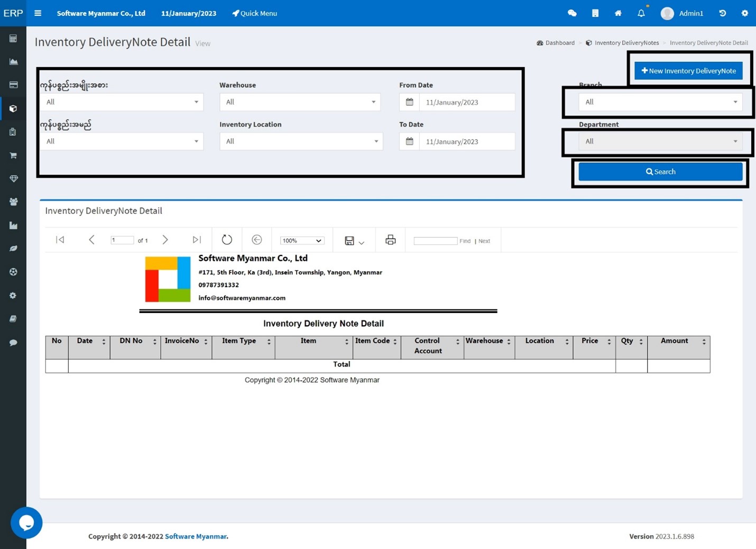Go to Dashboard breadcrumb
The image size is (756, 549).
tap(556, 43)
